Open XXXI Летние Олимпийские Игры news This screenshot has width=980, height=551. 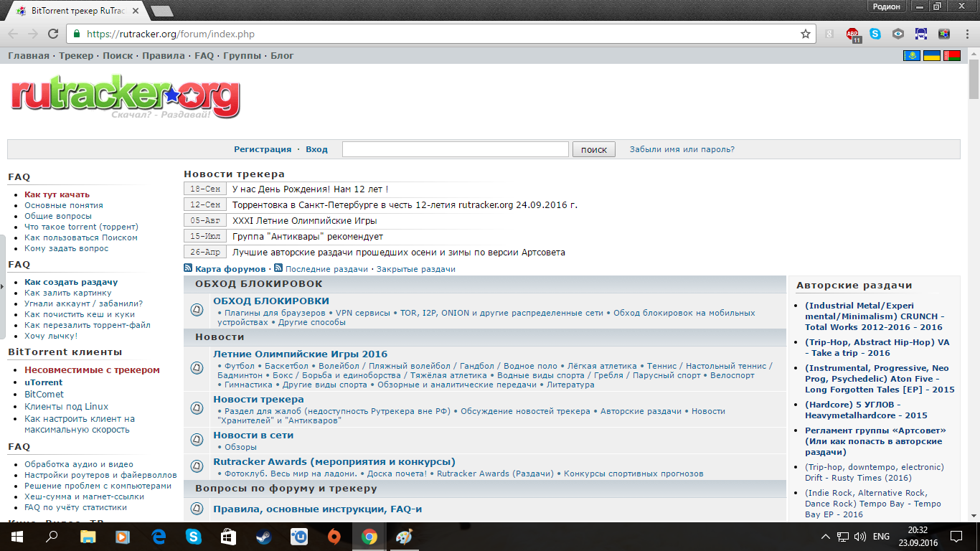pos(305,220)
